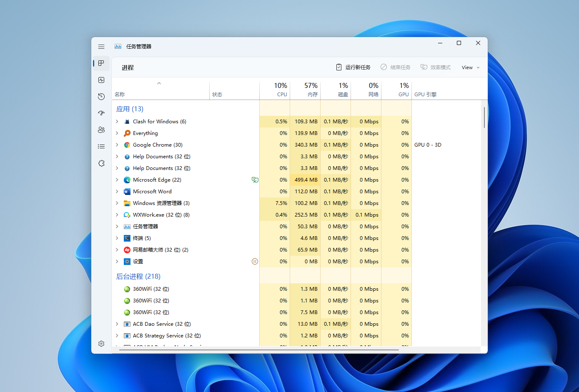Screen dimensions: 579x392
Task: Click the GPU 0 - 3D cell
Action: click(428, 145)
